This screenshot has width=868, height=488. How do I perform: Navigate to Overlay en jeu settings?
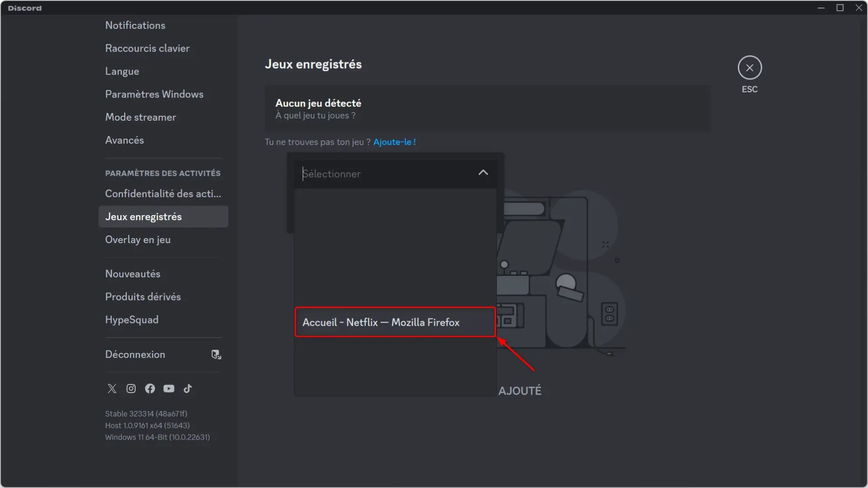(138, 239)
